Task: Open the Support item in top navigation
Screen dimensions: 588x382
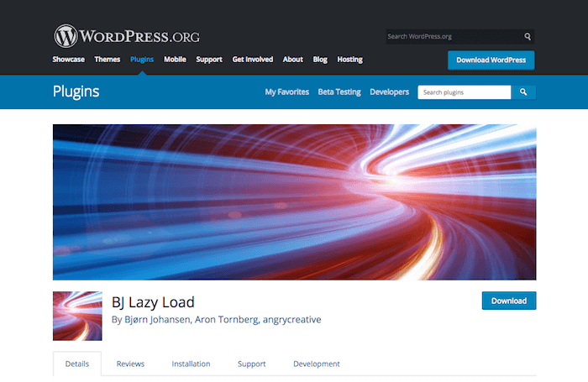Action: (209, 60)
